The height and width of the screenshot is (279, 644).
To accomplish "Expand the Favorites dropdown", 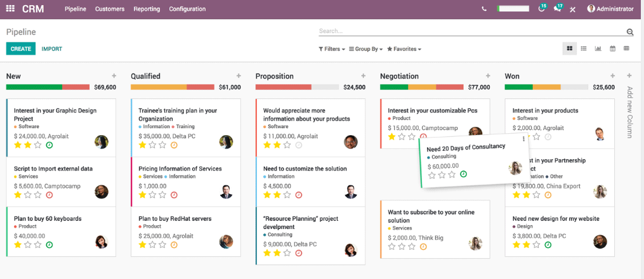I will click(x=404, y=49).
